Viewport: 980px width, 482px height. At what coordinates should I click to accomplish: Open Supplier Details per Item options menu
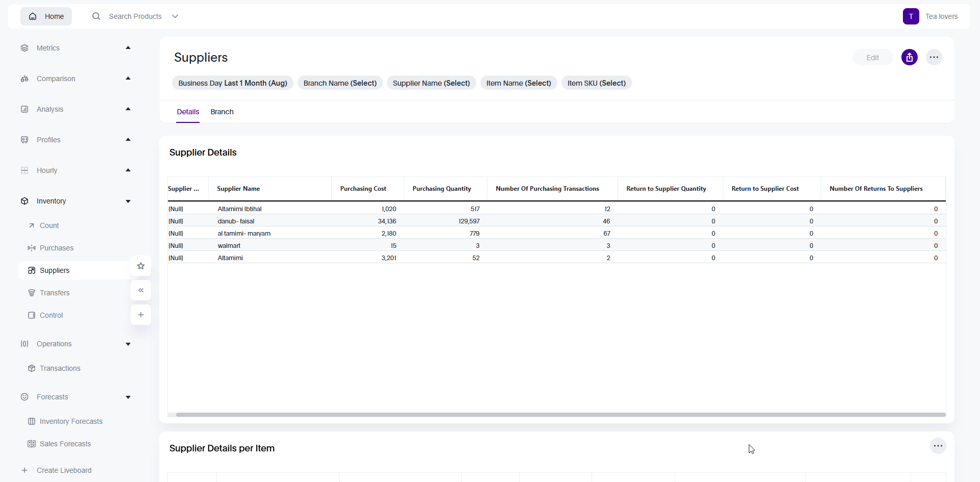938,446
